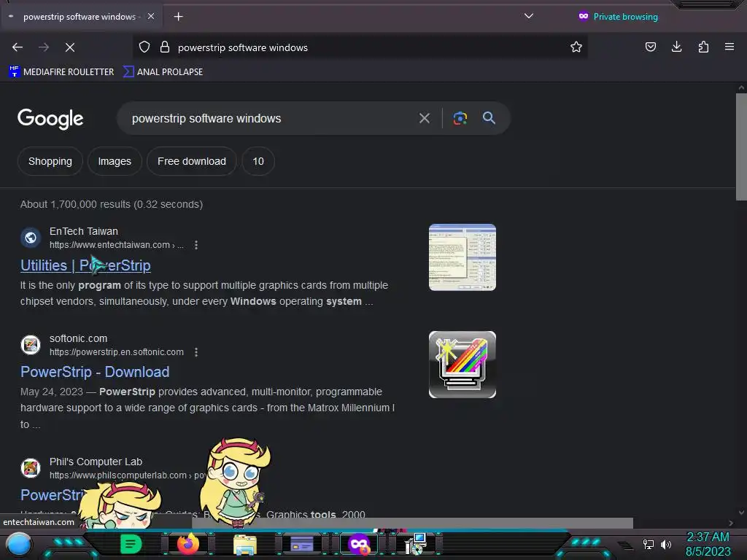
Task: Filter results by Images
Action: click(x=115, y=161)
